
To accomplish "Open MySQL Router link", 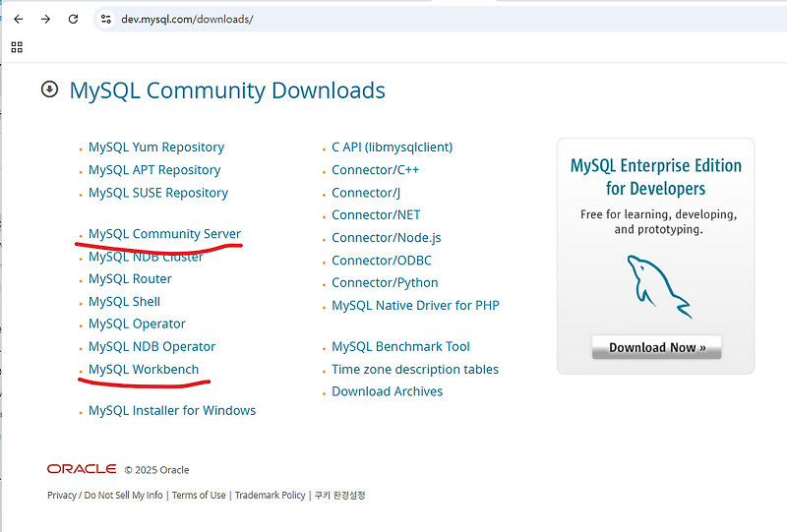I will coord(130,278).
